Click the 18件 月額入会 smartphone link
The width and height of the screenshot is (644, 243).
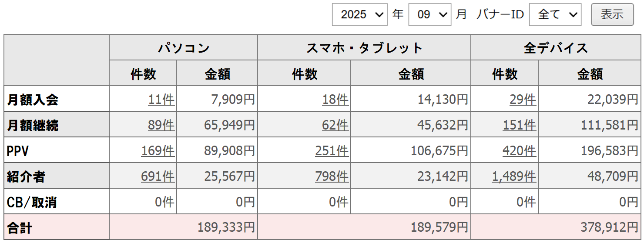[335, 100]
